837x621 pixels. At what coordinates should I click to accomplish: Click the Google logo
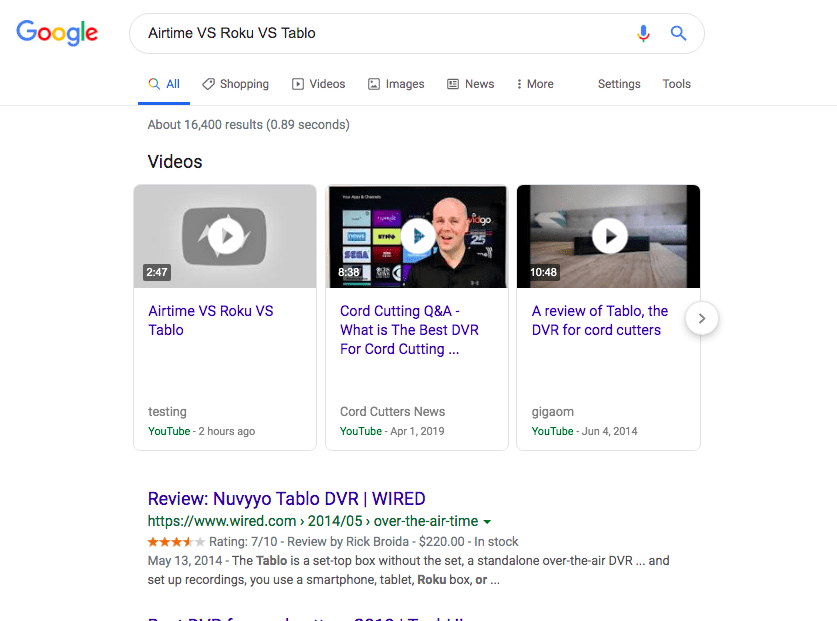[x=57, y=33]
